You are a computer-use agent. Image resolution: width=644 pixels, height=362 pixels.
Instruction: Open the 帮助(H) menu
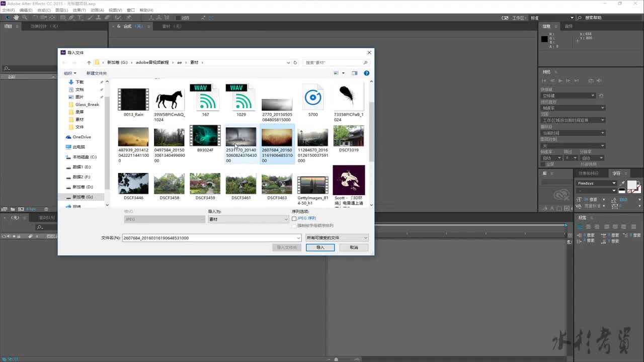coord(146,10)
